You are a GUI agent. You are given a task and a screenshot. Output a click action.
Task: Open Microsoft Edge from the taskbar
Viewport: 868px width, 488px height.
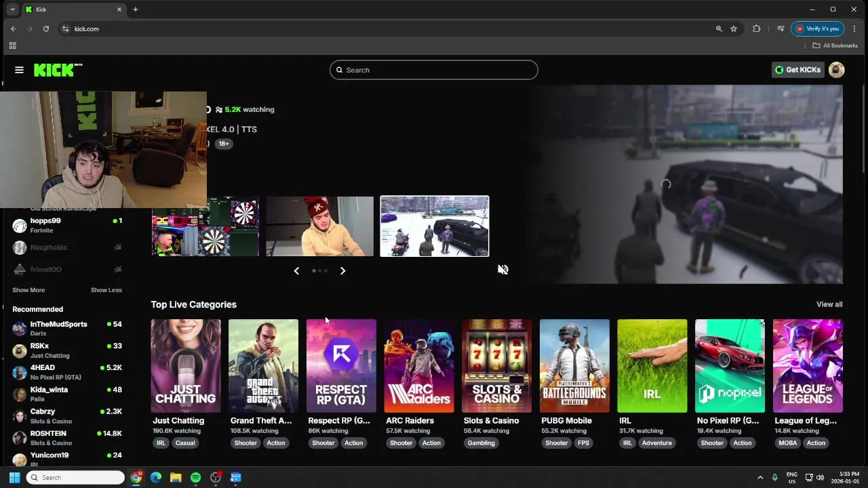pos(156,478)
